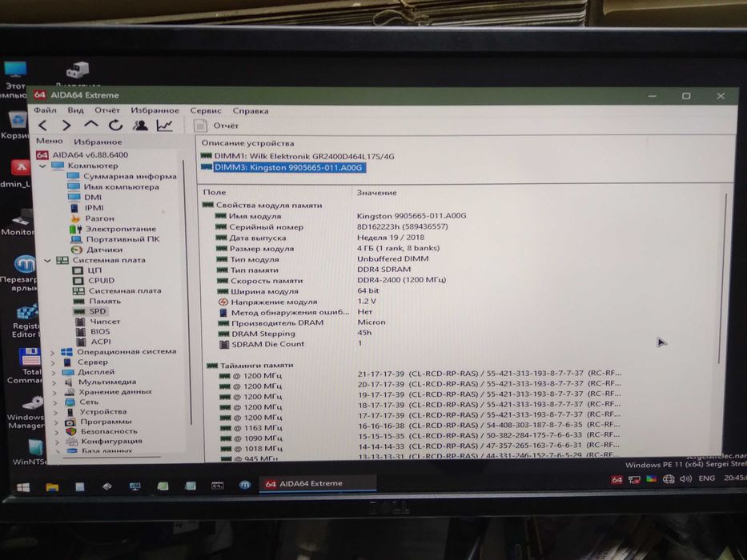This screenshot has width=747, height=560.
Task: Open the Датчики sensor gauge item
Action: click(x=97, y=250)
